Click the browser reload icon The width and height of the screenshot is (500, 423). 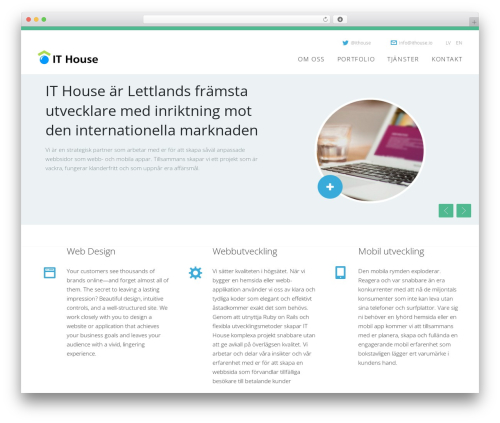click(x=325, y=19)
